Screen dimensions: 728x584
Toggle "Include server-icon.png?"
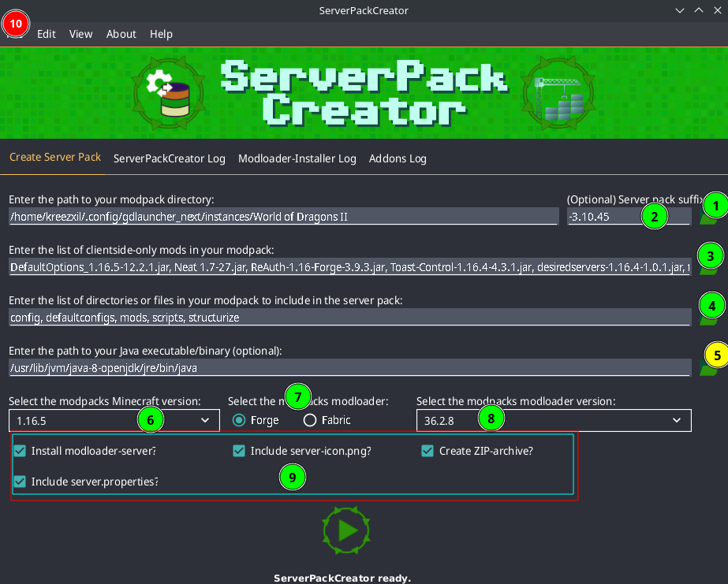click(x=238, y=451)
